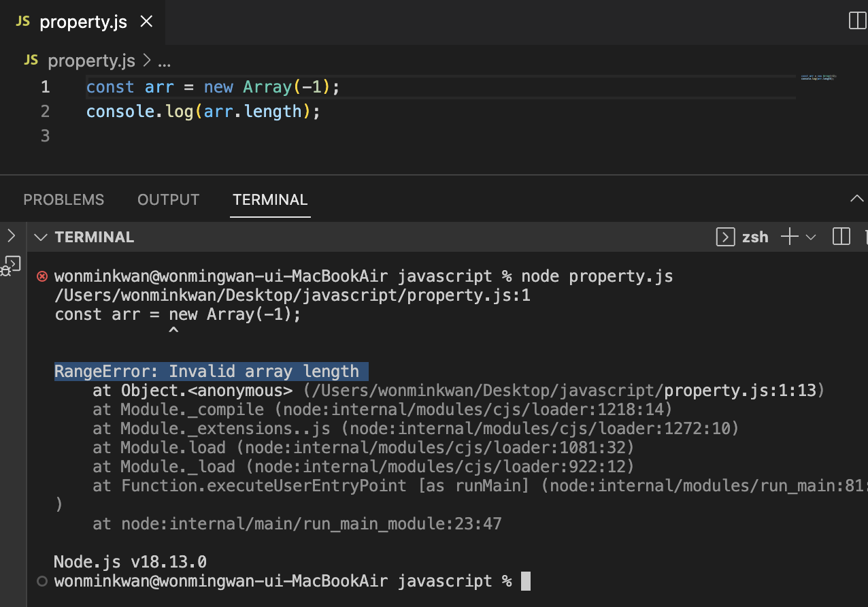Click the 'at Module._compile' stack trace line
Viewport: 868px width, 607px height.
[x=382, y=410]
